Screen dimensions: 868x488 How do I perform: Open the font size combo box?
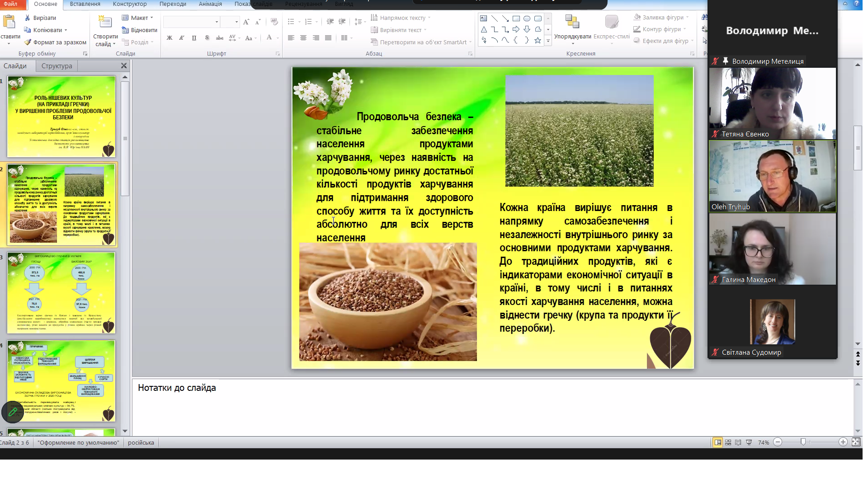pyautogui.click(x=230, y=22)
